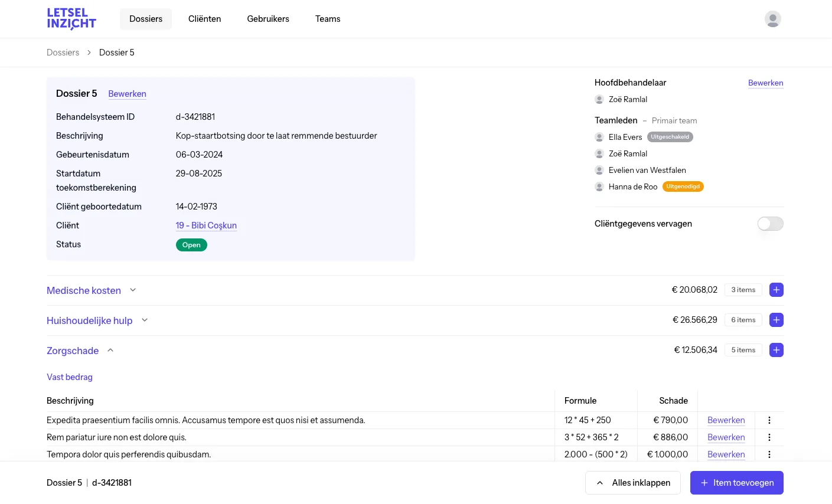Click the Hoofdbehandelaar Zoë Ramlal avatar icon
The width and height of the screenshot is (832, 504).
pos(599,99)
